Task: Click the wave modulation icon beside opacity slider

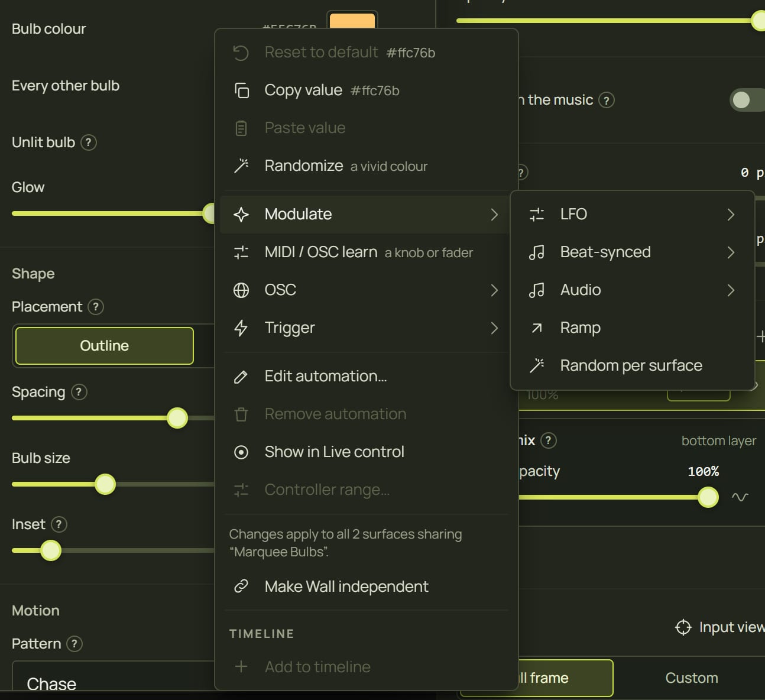Action: [740, 497]
